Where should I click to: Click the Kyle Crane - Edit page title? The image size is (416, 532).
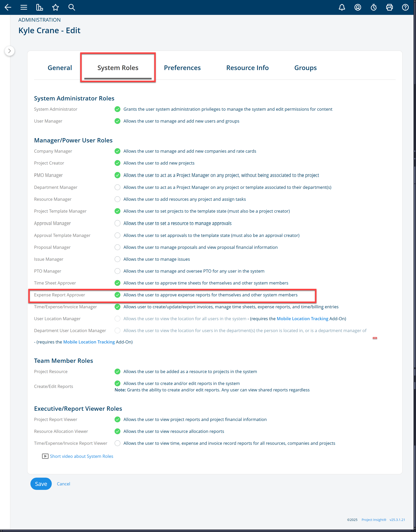tap(49, 30)
